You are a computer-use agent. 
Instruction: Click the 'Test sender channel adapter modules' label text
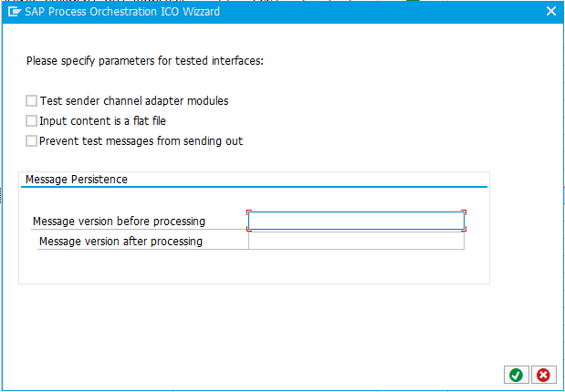[133, 101]
